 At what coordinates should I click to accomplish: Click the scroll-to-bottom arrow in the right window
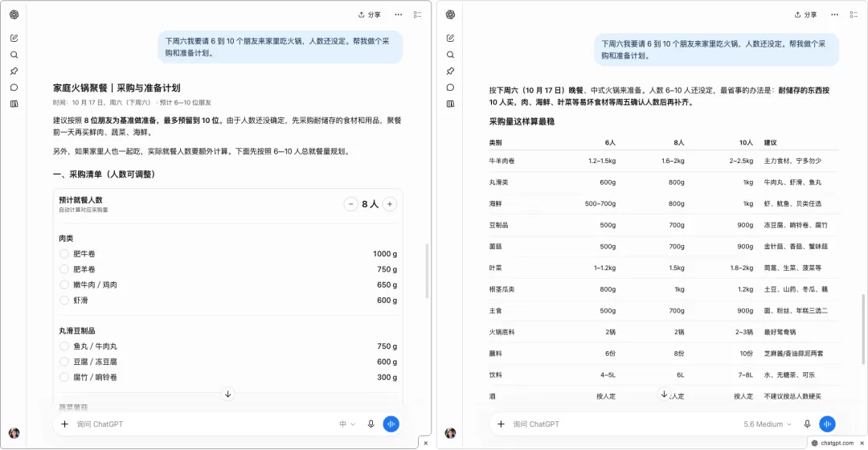pos(665,394)
